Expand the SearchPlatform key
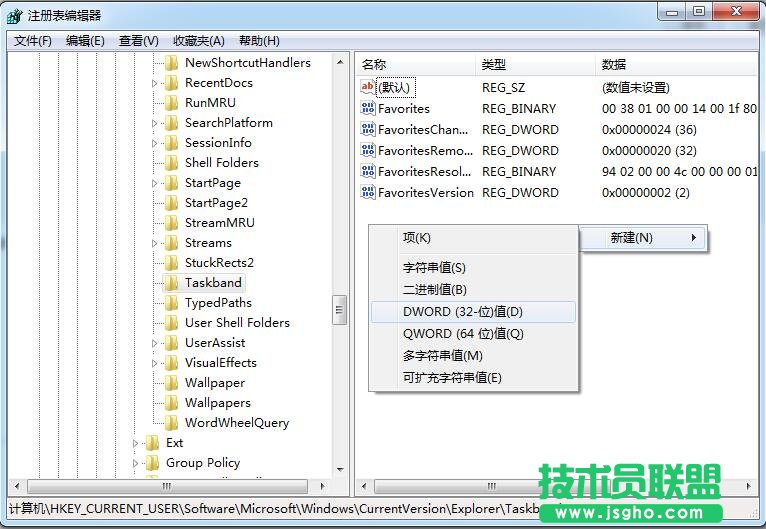 point(154,124)
